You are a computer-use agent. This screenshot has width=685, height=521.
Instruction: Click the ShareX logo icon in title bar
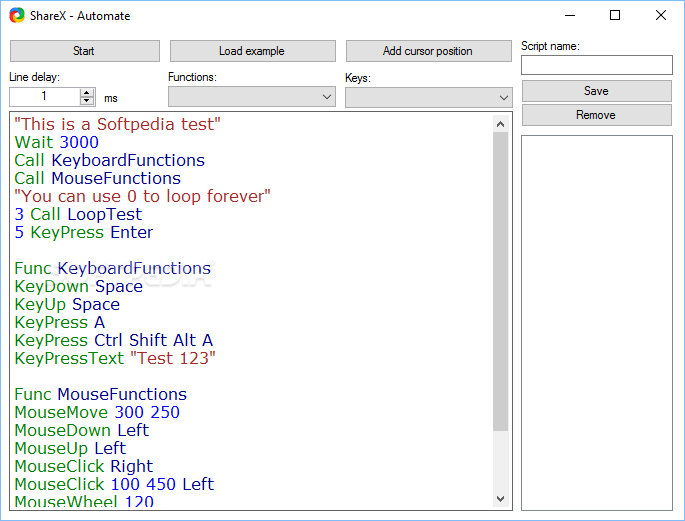(x=17, y=15)
